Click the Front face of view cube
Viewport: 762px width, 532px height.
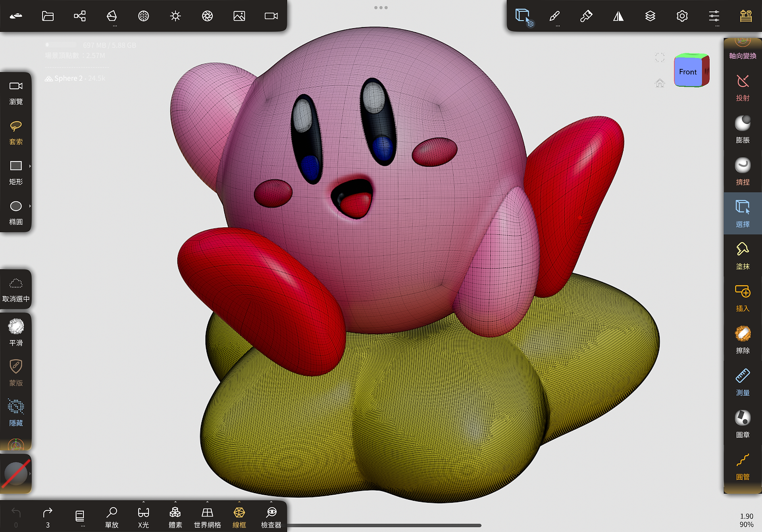[688, 72]
